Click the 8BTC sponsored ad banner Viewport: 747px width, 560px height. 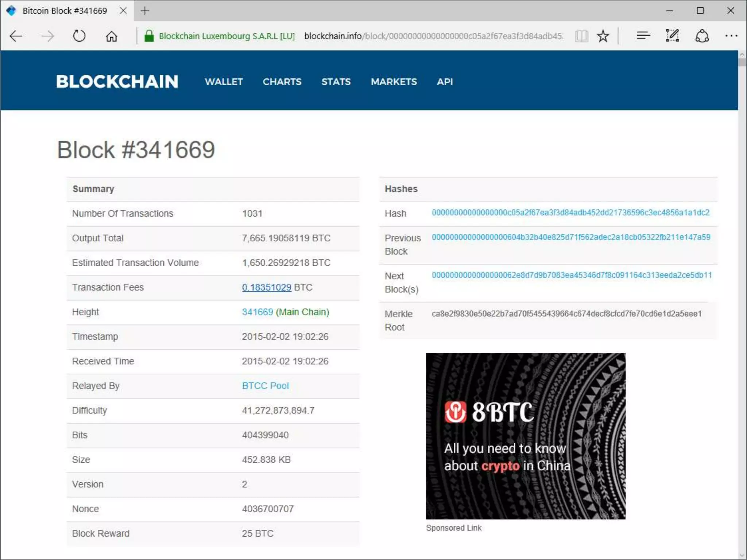(x=525, y=436)
